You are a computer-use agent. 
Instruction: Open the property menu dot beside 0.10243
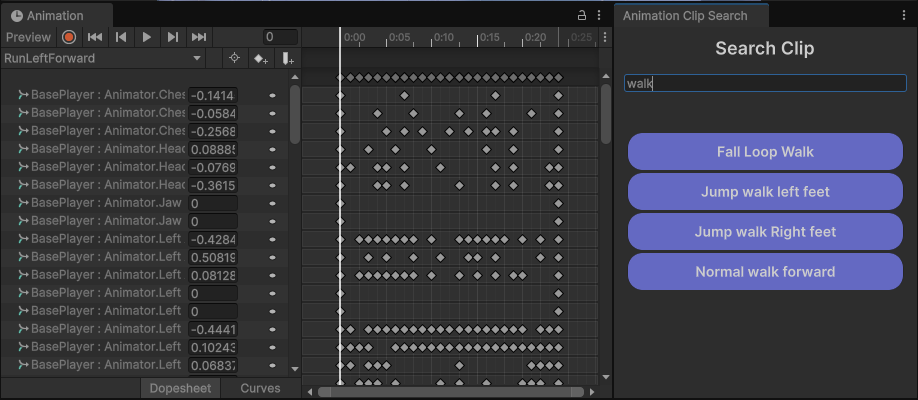point(272,347)
